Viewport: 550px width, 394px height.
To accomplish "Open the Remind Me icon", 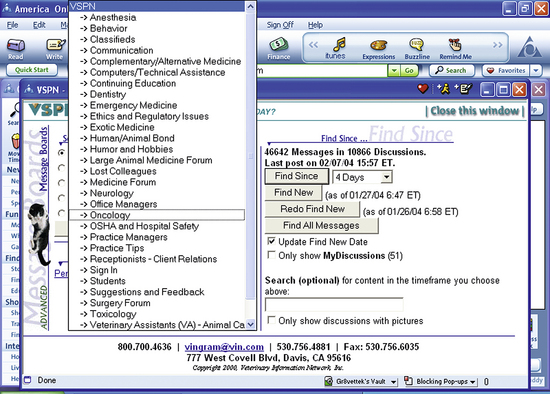I will (455, 45).
